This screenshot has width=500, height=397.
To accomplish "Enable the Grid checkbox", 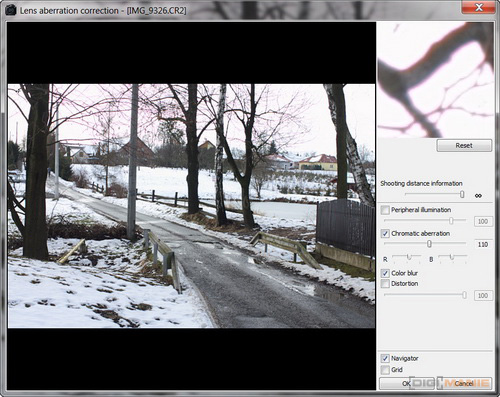I will click(x=385, y=370).
